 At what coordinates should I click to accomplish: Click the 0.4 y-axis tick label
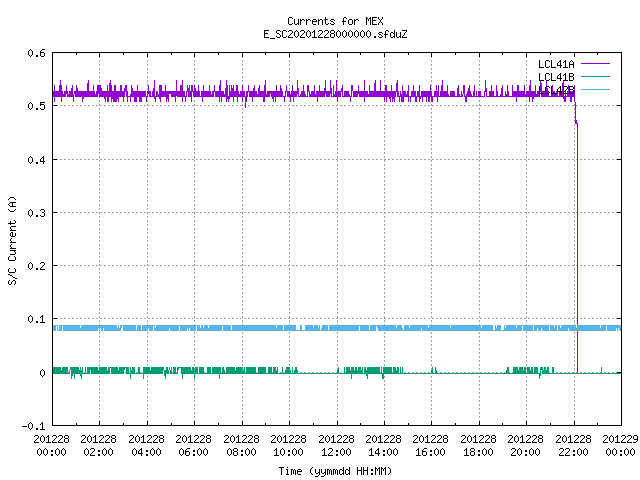point(36,160)
